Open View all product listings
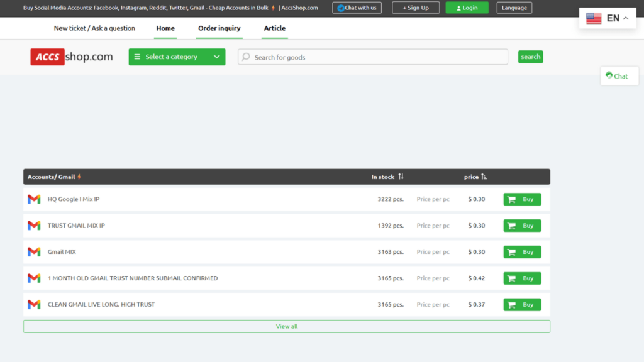Screen dimensions: 644x362 [x=286, y=326]
